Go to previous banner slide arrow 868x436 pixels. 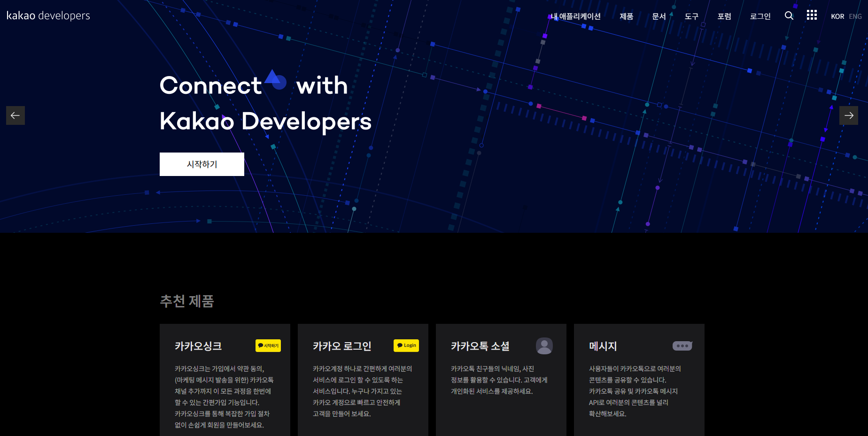(x=15, y=115)
